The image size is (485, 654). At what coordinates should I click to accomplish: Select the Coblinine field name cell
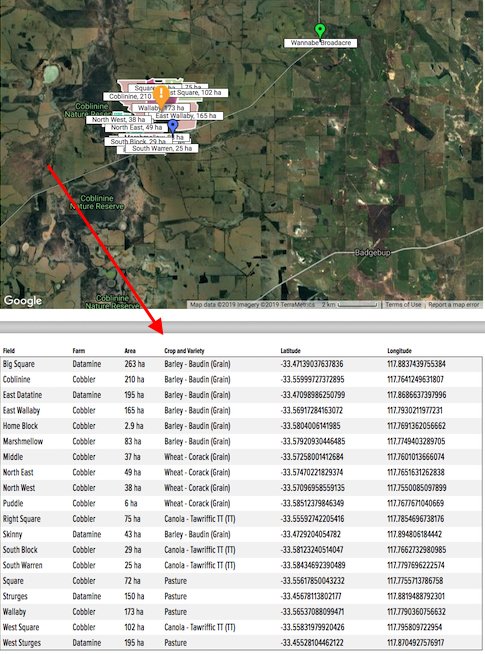click(x=17, y=380)
